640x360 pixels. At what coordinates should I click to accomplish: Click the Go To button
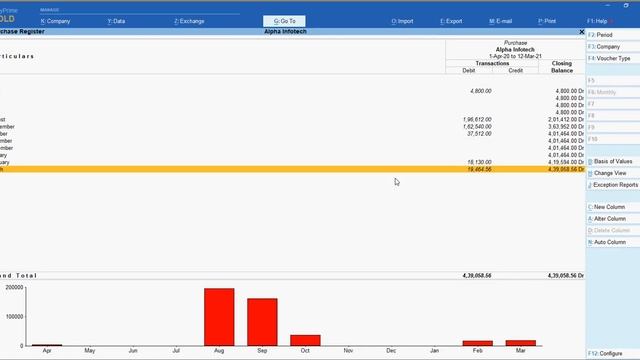284,21
